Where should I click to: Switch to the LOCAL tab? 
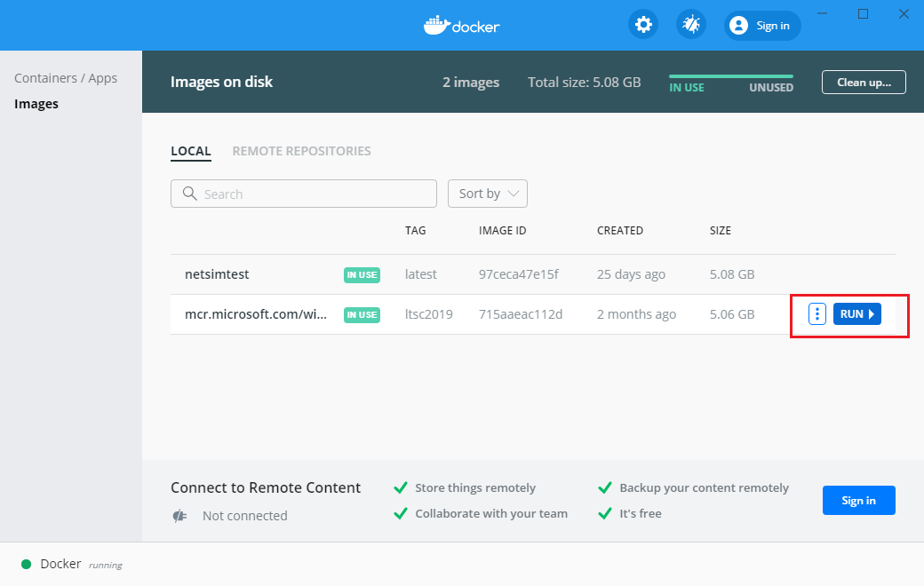[191, 151]
